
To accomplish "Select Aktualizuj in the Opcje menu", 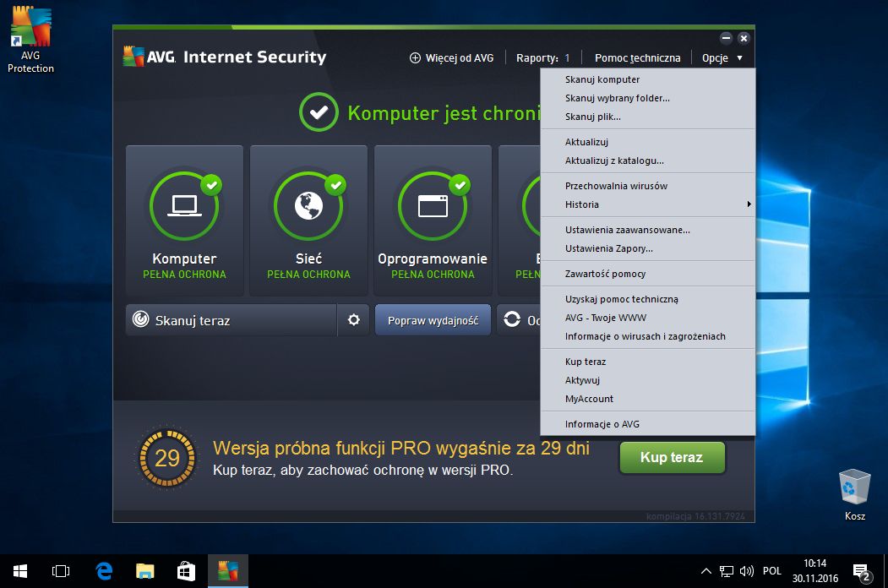I will click(x=648, y=142).
